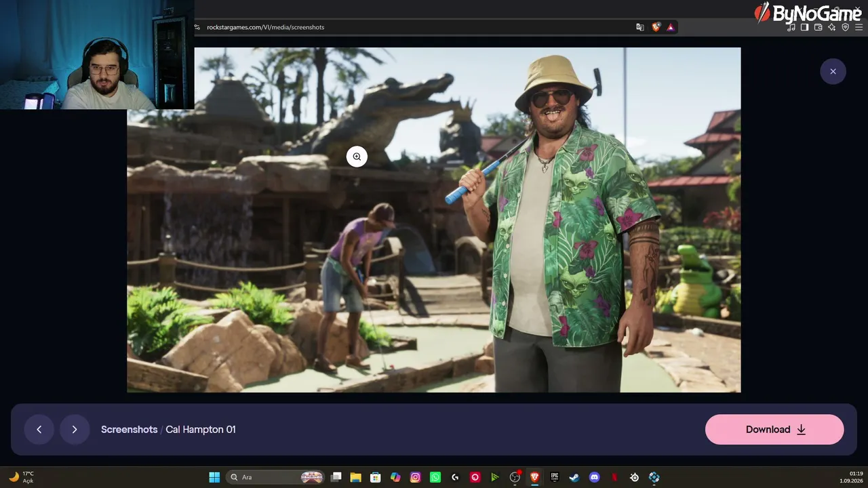This screenshot has width=868, height=488.
Task: Open Task View on the taskbar
Action: pyautogui.click(x=336, y=477)
